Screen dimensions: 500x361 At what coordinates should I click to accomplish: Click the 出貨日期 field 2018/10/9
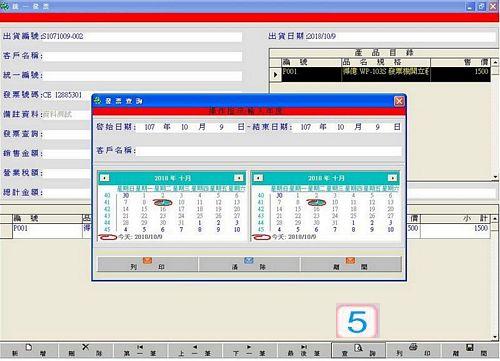(x=401, y=36)
